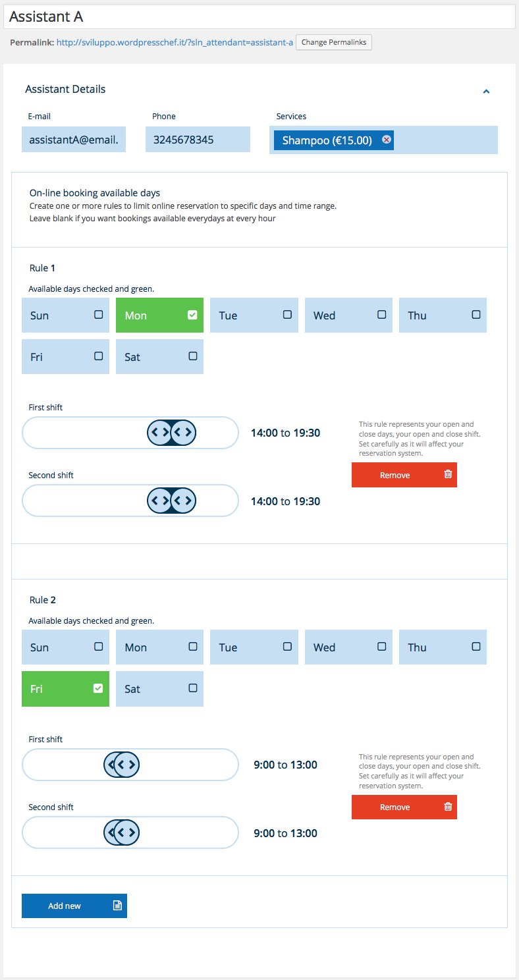
Task: Click Rule 2 second shift right slider handle
Action: click(126, 833)
